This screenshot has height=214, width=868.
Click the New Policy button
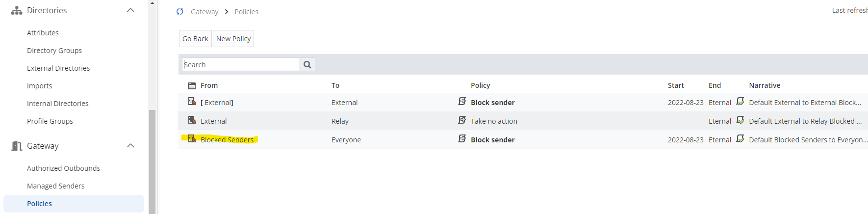[233, 39]
